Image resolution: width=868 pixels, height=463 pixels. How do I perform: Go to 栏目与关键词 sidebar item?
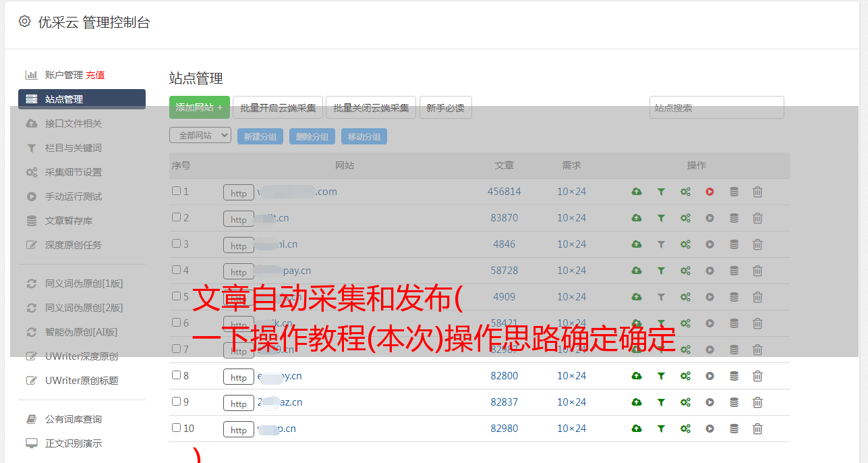[74, 148]
